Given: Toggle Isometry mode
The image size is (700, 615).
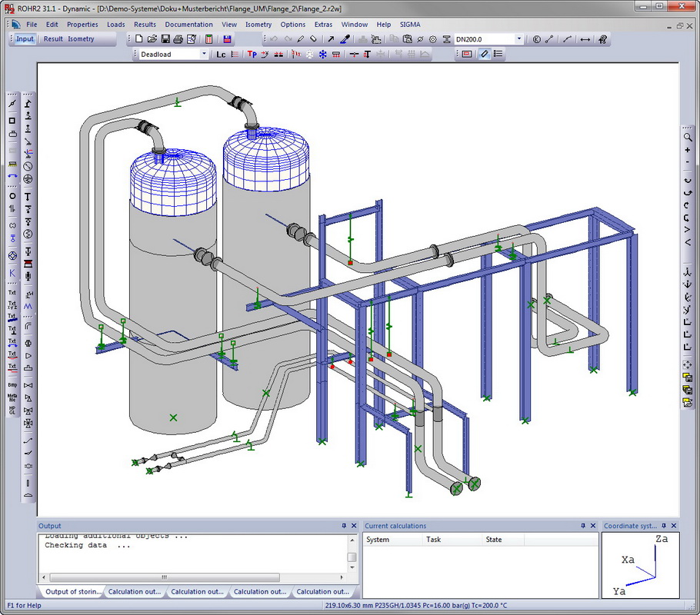Looking at the screenshot, I should coord(81,39).
